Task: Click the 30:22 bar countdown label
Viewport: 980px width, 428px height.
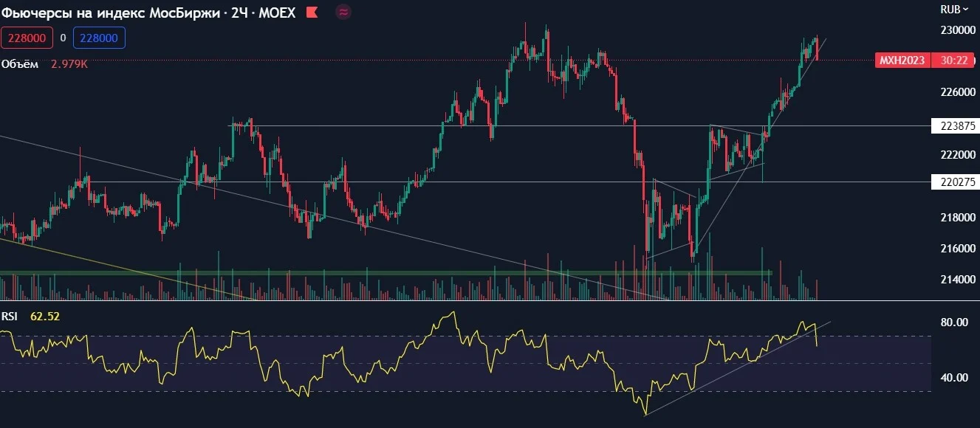Action: 953,61
